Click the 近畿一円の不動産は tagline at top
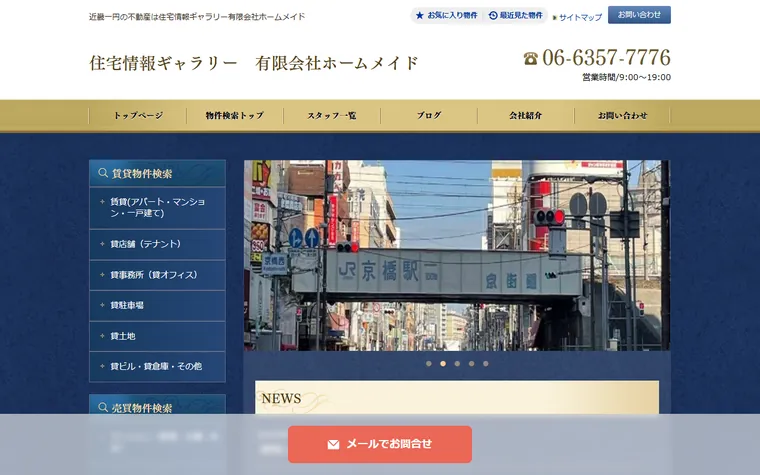This screenshot has height=475, width=760. pyautogui.click(x=197, y=16)
